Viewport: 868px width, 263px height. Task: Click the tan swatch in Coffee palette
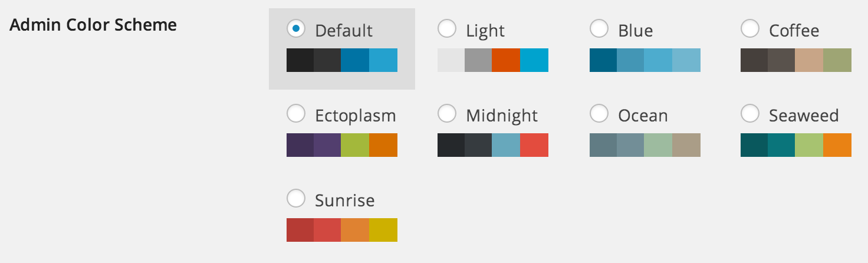(x=809, y=60)
